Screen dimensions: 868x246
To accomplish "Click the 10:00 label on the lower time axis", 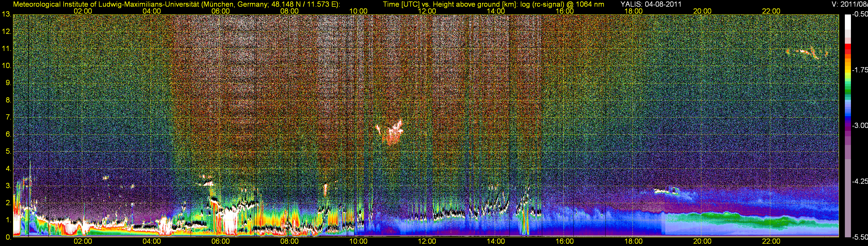I will coord(358,241).
